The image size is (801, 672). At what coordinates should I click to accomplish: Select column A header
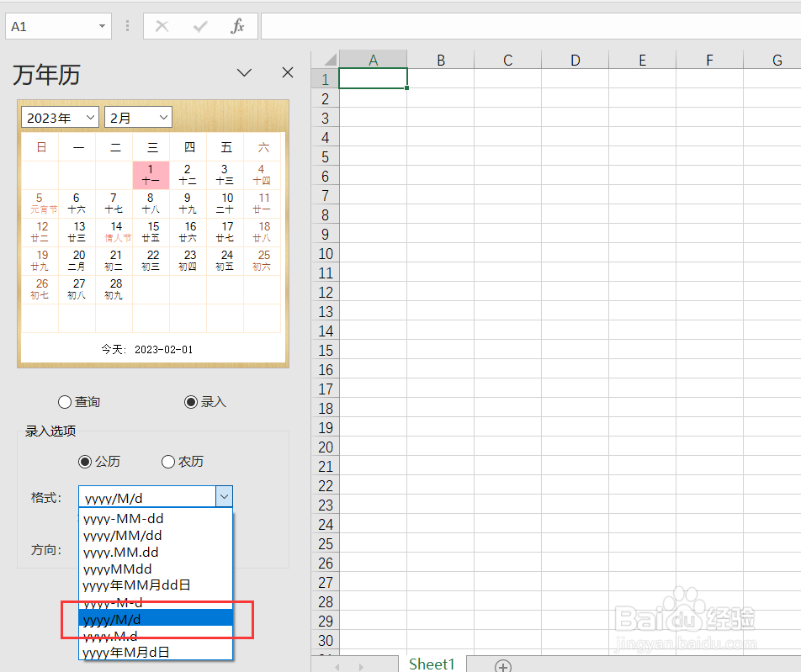373,60
